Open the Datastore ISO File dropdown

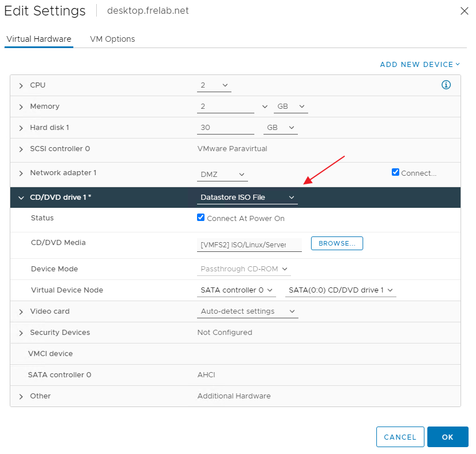pos(247,198)
